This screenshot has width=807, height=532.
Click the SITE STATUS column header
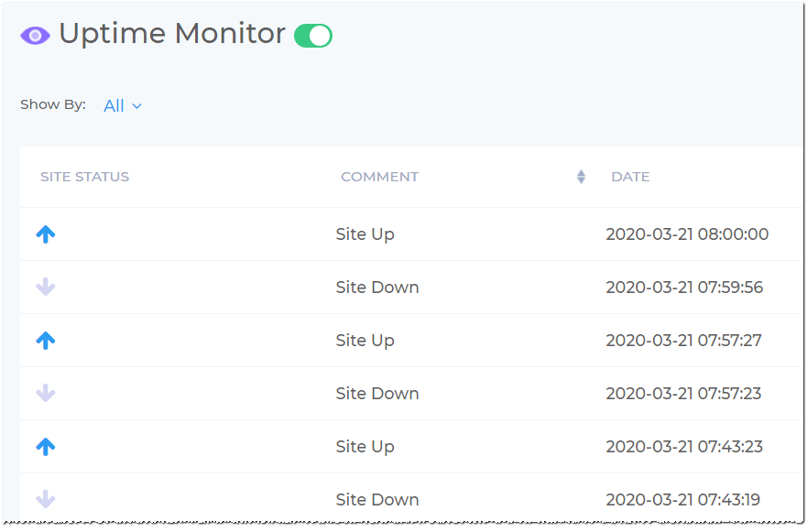point(85,177)
